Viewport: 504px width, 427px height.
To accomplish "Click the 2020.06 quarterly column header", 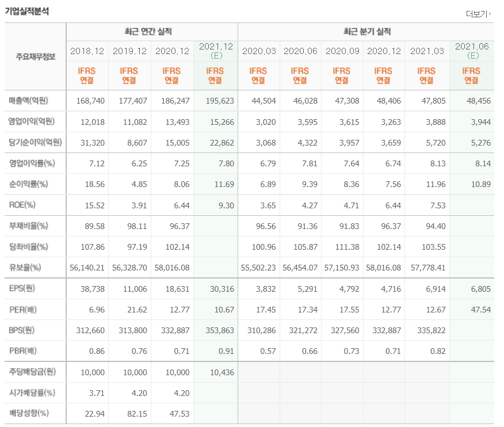I will coord(300,51).
